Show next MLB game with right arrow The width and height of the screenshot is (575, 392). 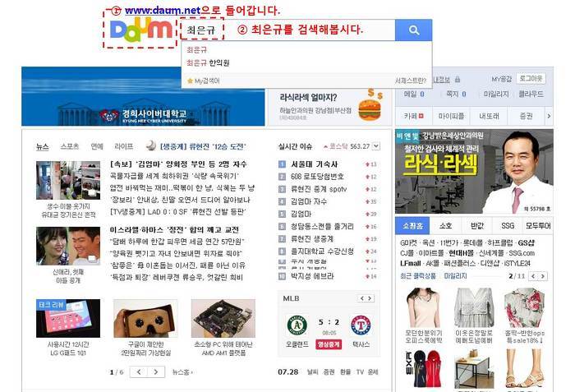370,298
